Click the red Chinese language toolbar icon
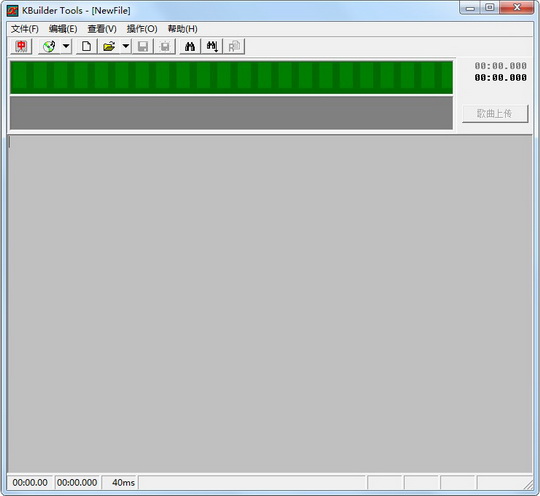The height and width of the screenshot is (496, 540). pos(21,46)
